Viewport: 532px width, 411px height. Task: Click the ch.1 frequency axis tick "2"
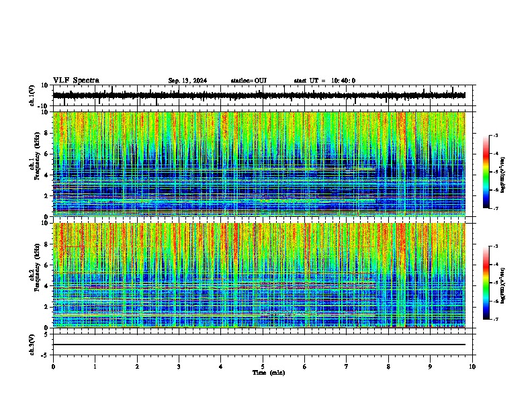click(46, 196)
